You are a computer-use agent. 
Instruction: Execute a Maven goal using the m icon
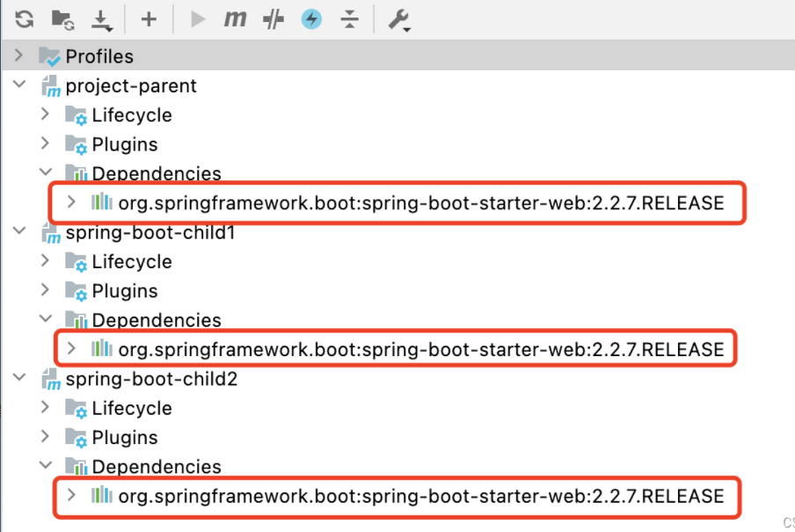[234, 20]
